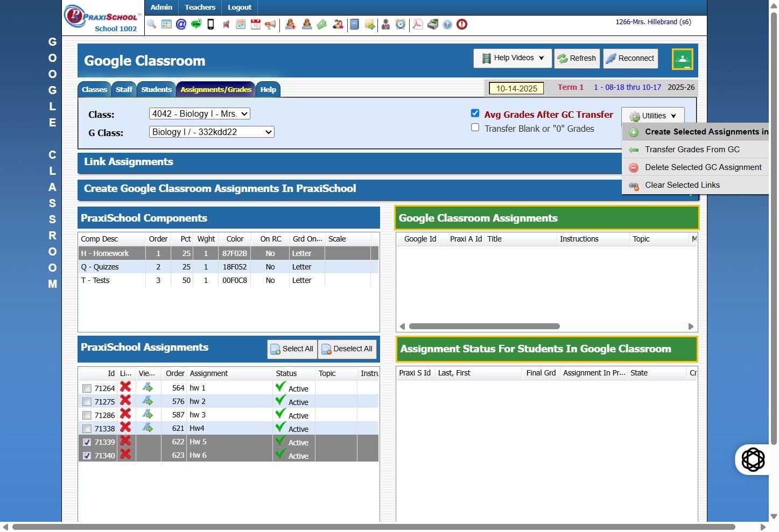Click the assistant icon in right corner
The width and height of the screenshot is (779, 532).
pyautogui.click(x=753, y=459)
